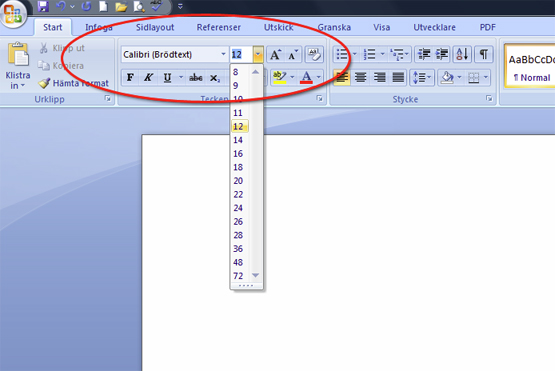Screen dimensions: 555x371
Task: Expand the font color dropdown arrow
Action: [x=319, y=77]
